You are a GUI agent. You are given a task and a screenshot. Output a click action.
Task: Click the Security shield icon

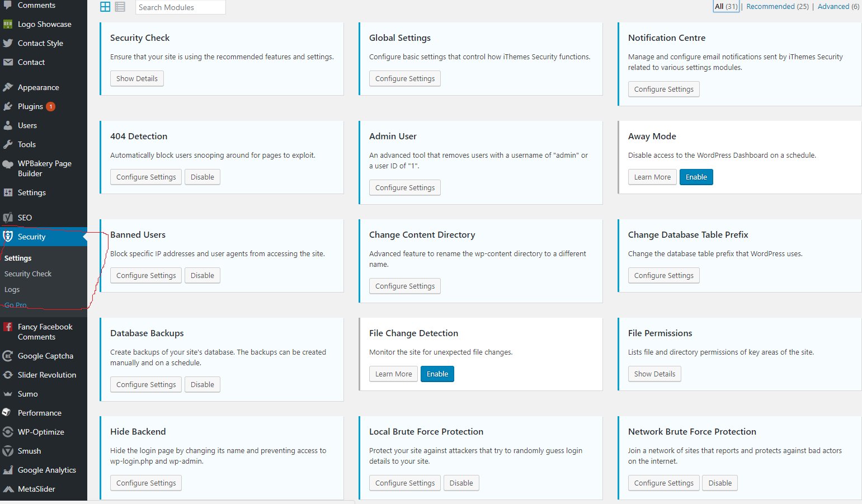point(8,237)
